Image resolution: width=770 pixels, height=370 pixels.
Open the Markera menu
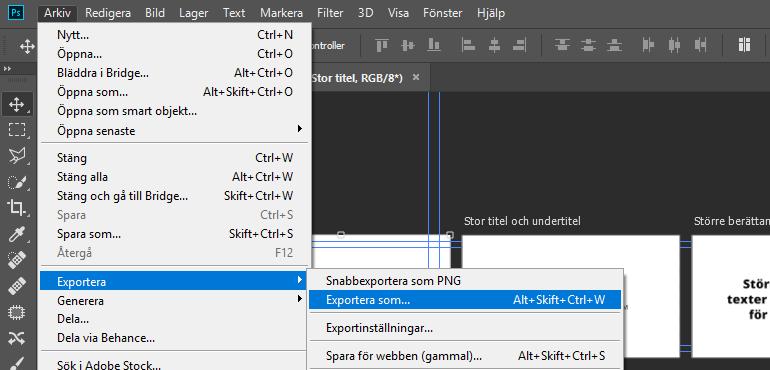pos(281,13)
